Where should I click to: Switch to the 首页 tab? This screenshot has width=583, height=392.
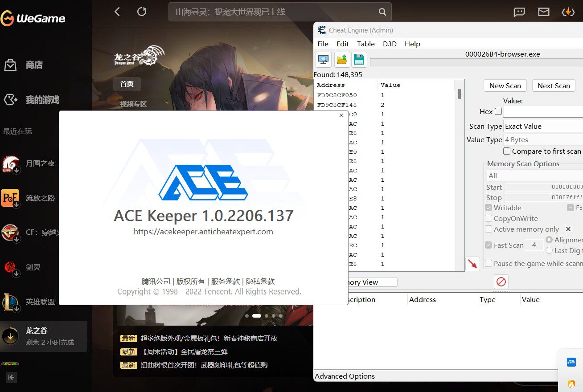coord(127,84)
